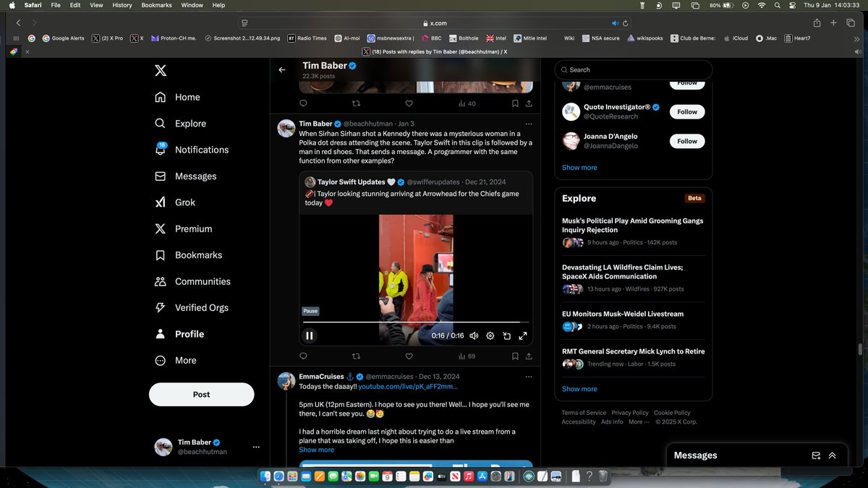
Task: Open Google Alerts bookmark
Action: point(63,38)
